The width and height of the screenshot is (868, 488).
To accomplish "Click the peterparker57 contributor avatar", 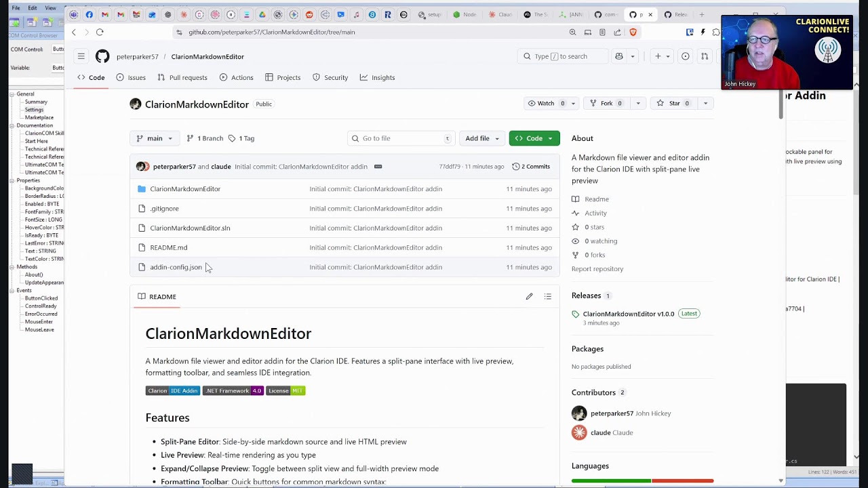I will click(x=579, y=413).
